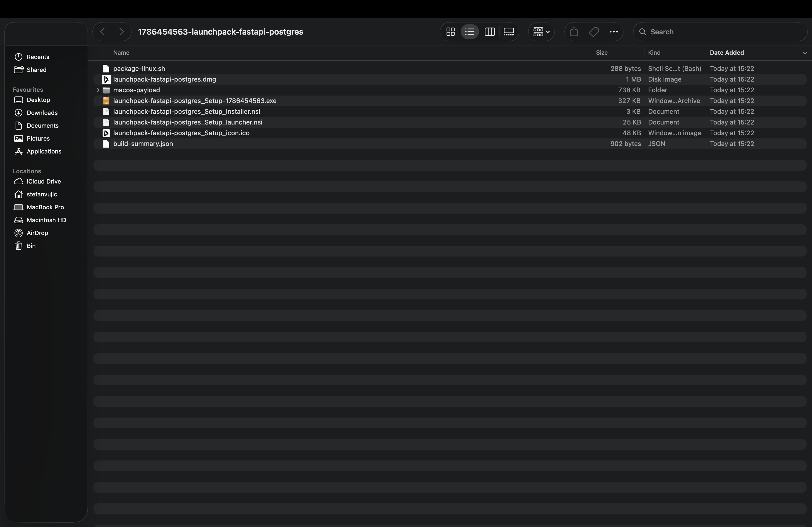
Task: Open Applications in the sidebar
Action: (38, 151)
